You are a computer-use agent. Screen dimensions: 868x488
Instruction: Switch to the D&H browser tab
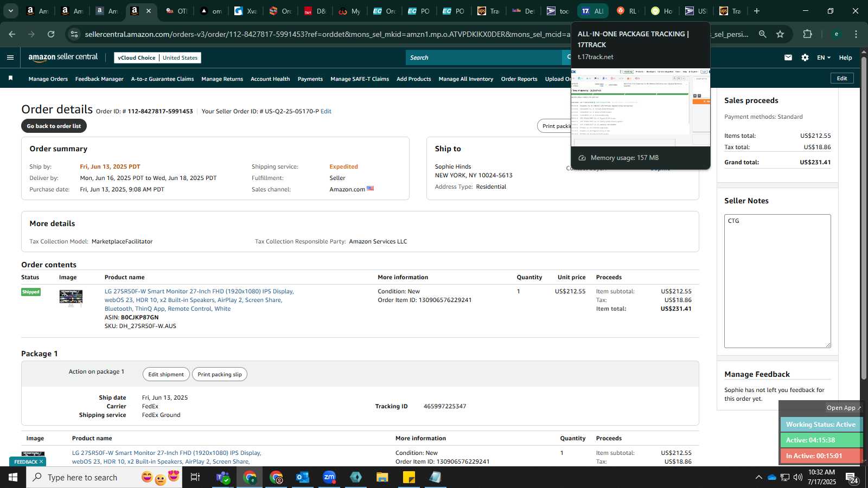pyautogui.click(x=315, y=11)
